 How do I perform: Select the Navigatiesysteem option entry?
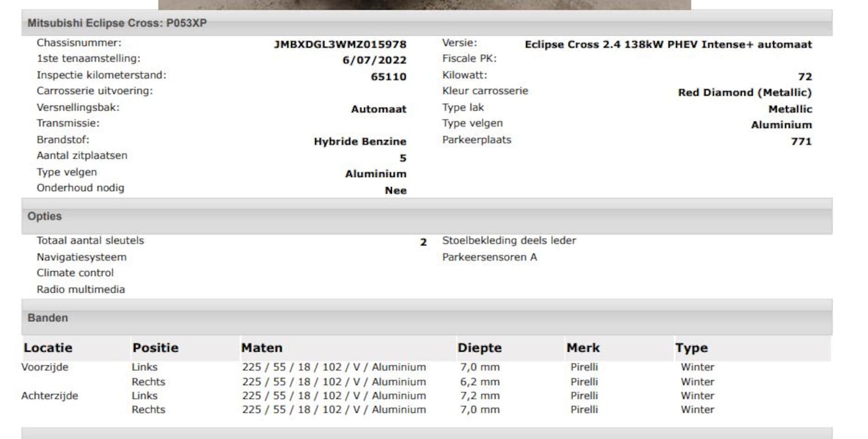pyautogui.click(x=81, y=257)
